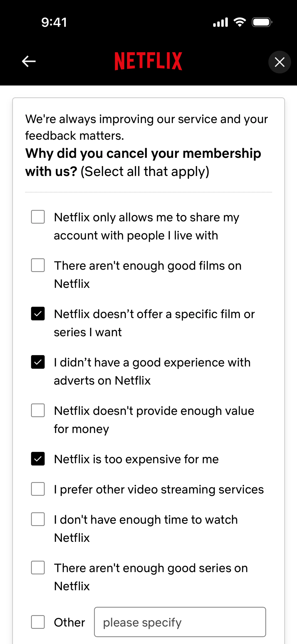Check prefer other streaming services option
The height and width of the screenshot is (644, 297).
point(38,489)
